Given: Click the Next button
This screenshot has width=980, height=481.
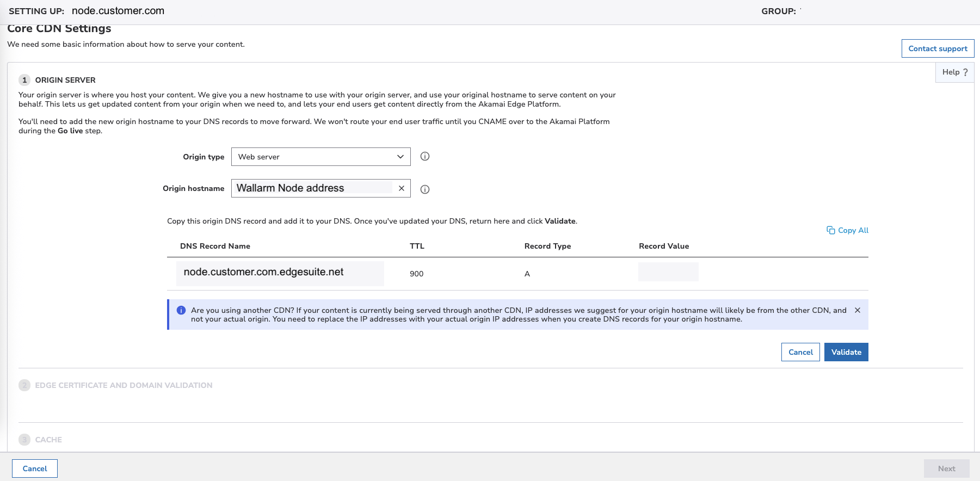Looking at the screenshot, I should click(x=946, y=468).
